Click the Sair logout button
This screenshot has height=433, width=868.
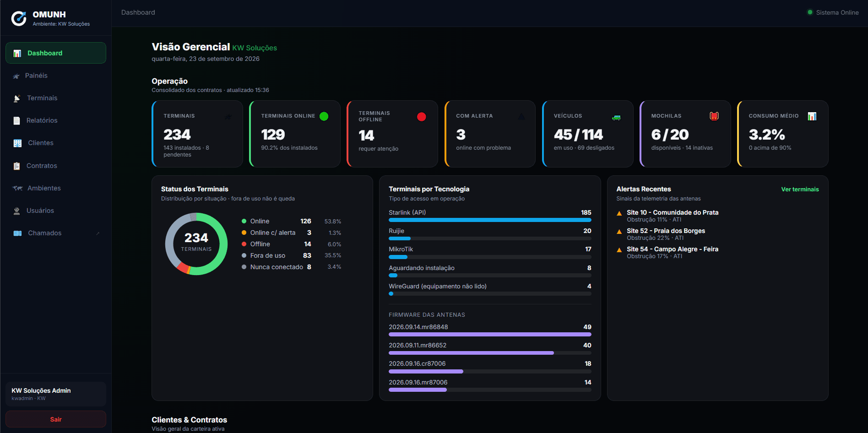[56, 419]
